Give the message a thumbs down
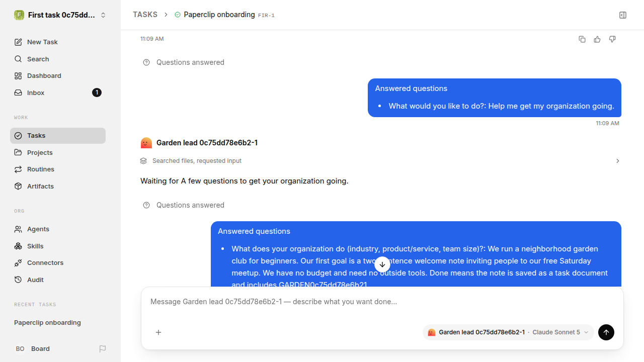644x362 pixels. coord(612,39)
